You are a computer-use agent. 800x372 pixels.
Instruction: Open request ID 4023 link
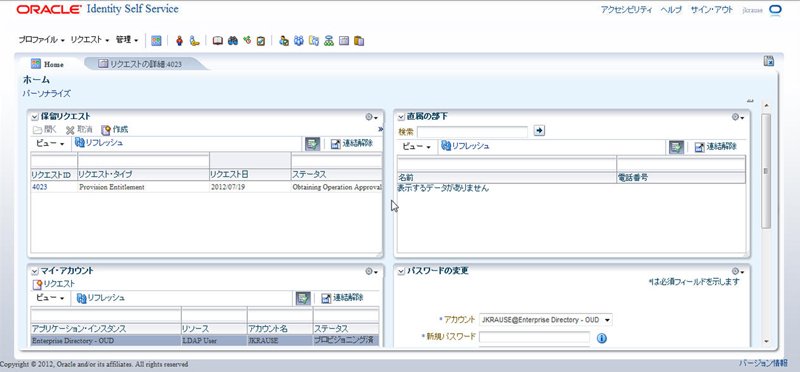click(x=40, y=187)
